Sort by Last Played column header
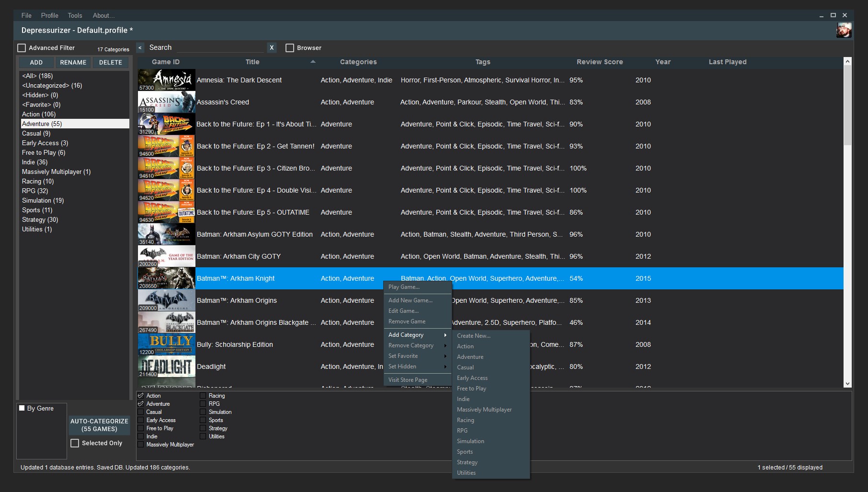Viewport: 868px width, 492px height. [727, 62]
